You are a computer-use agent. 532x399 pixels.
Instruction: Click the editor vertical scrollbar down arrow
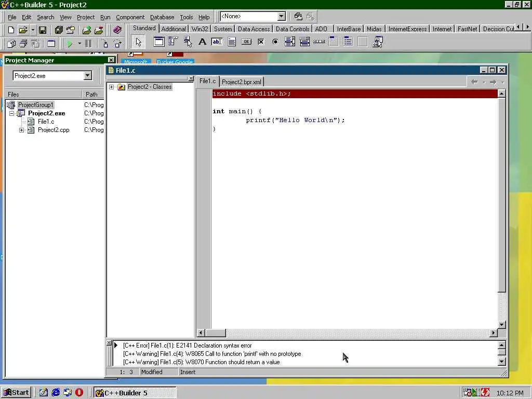tap(501, 325)
